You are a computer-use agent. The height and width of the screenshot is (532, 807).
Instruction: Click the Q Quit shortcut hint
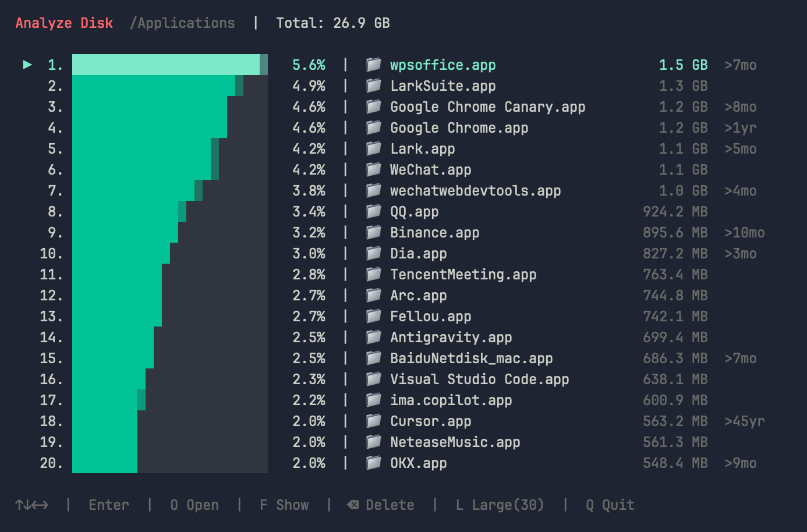coord(610,505)
